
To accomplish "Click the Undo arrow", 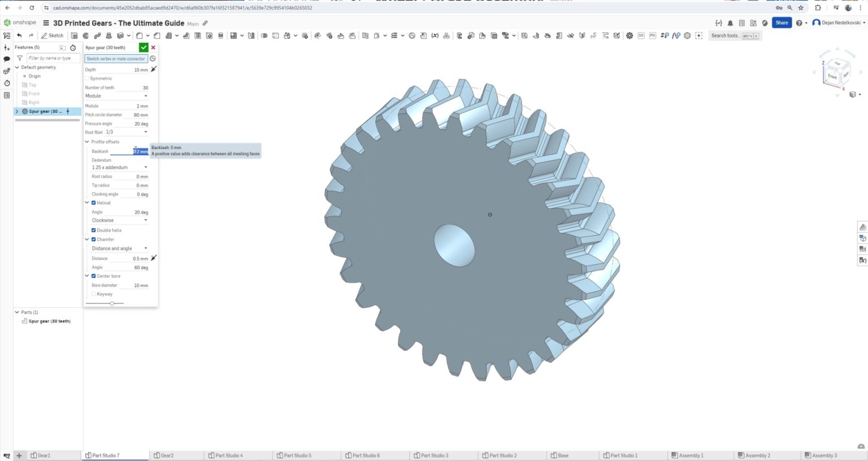I will [19, 35].
